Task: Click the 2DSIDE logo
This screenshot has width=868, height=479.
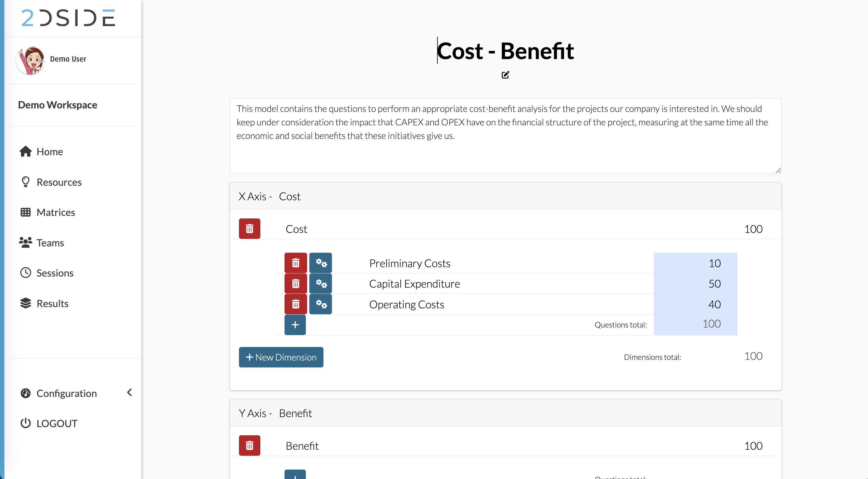Action: click(68, 18)
